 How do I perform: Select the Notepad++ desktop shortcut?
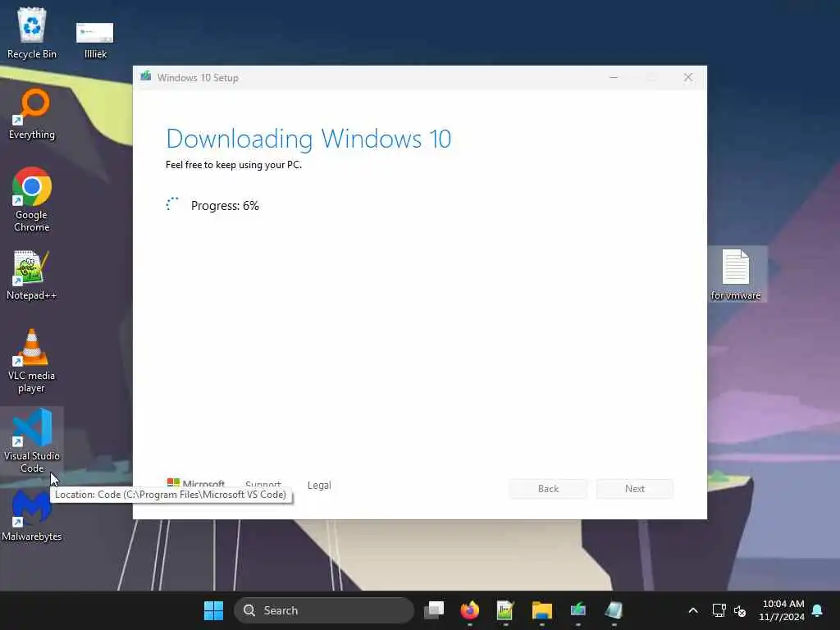[x=32, y=276]
